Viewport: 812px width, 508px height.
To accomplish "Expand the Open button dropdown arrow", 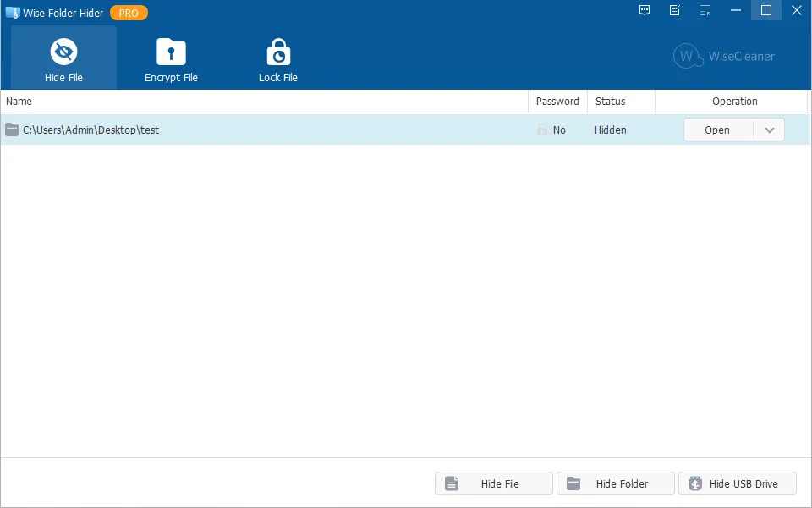I will (769, 130).
